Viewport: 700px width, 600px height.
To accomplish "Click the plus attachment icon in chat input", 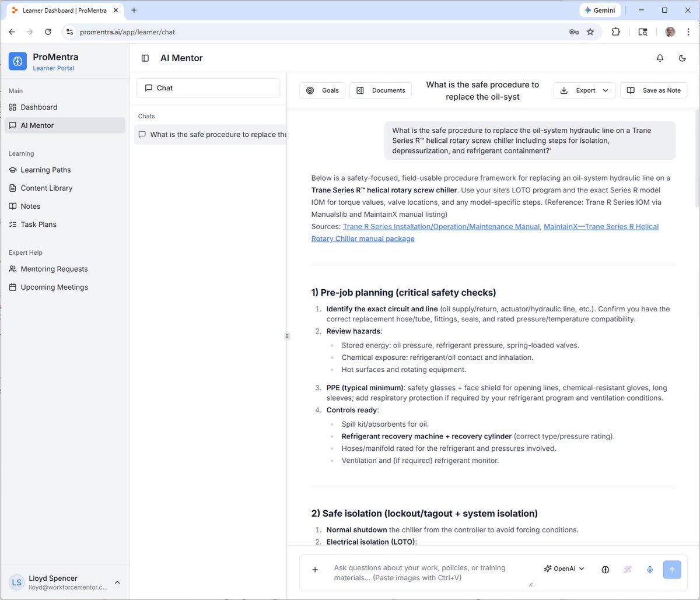I will 315,570.
